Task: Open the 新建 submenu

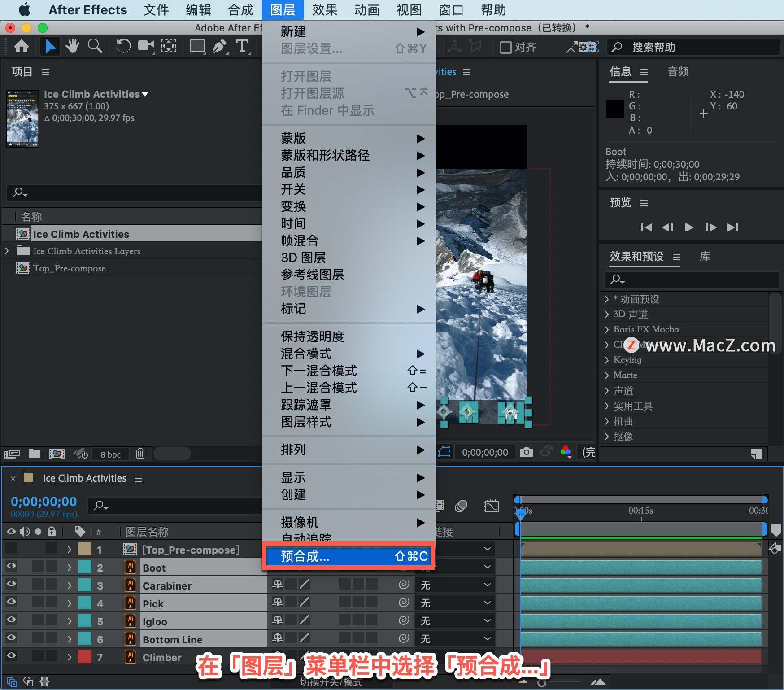Action: point(349,31)
